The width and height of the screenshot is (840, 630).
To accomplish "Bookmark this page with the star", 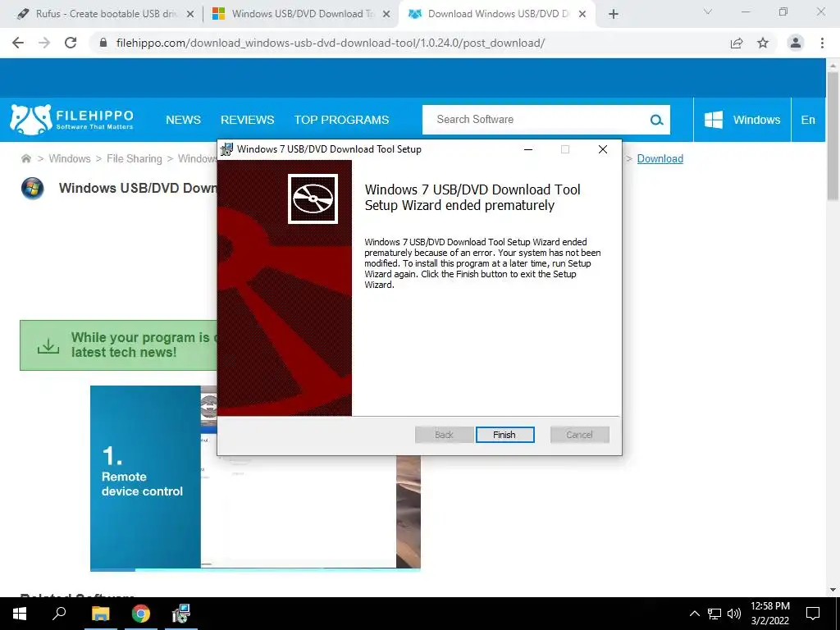I will tap(763, 43).
